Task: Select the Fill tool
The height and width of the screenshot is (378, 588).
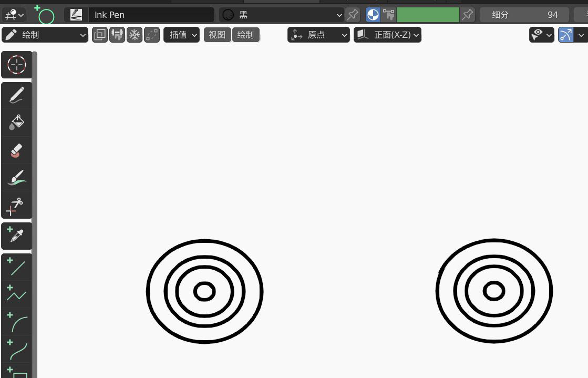Action: click(x=16, y=122)
